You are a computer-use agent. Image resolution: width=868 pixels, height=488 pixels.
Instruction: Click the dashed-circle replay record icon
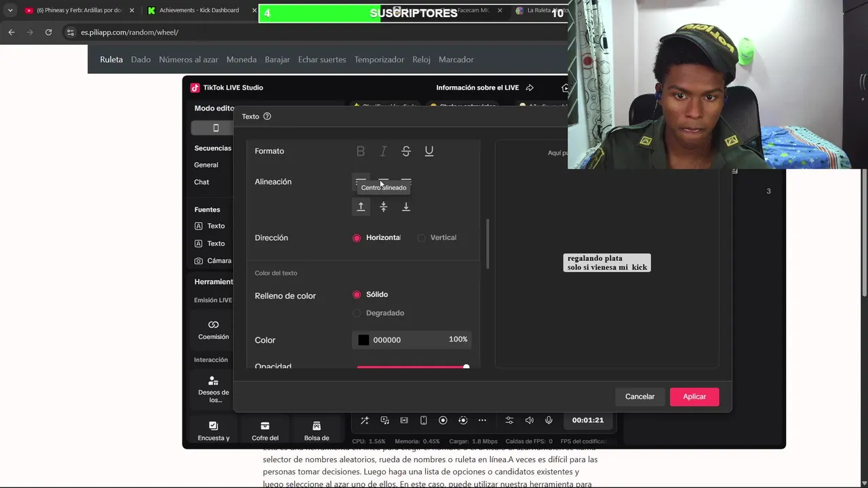pyautogui.click(x=463, y=420)
